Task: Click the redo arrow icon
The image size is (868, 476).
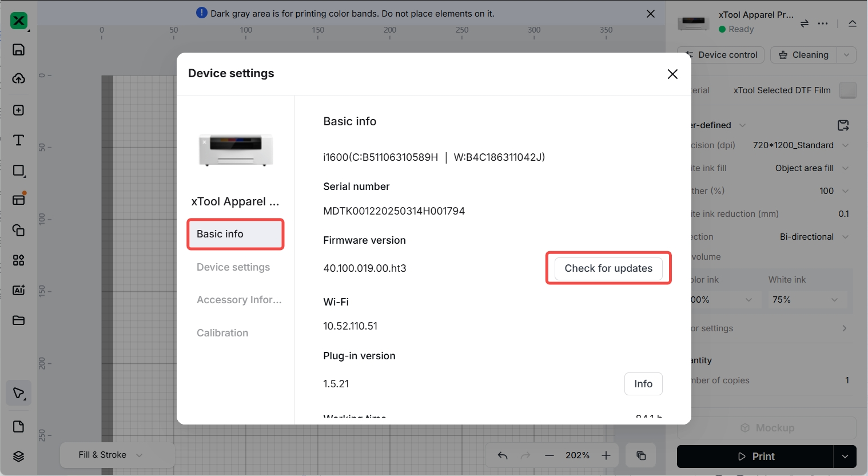Action: (525, 455)
